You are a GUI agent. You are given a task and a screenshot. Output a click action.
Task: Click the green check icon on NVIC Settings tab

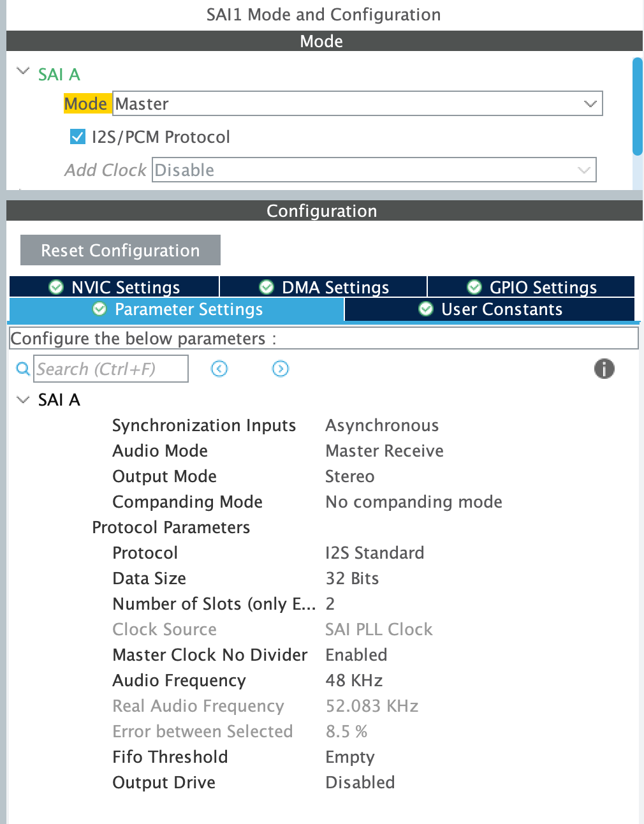click(x=55, y=287)
